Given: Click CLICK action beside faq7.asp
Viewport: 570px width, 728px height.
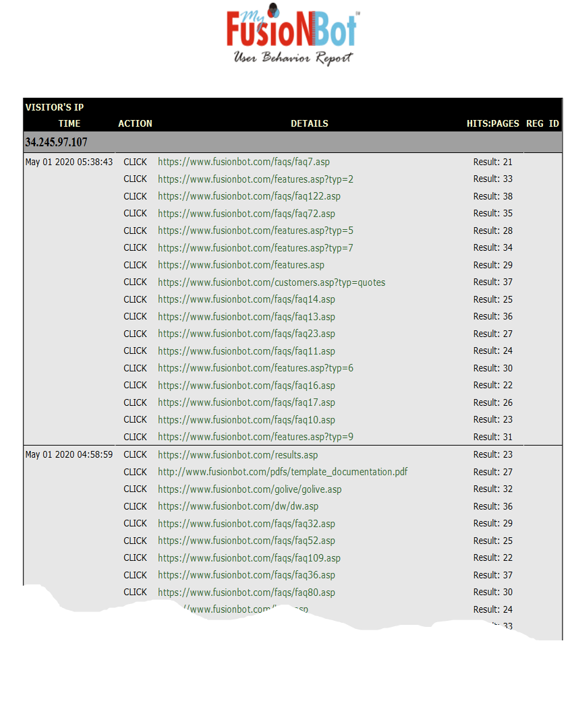Looking at the screenshot, I should 135,162.
